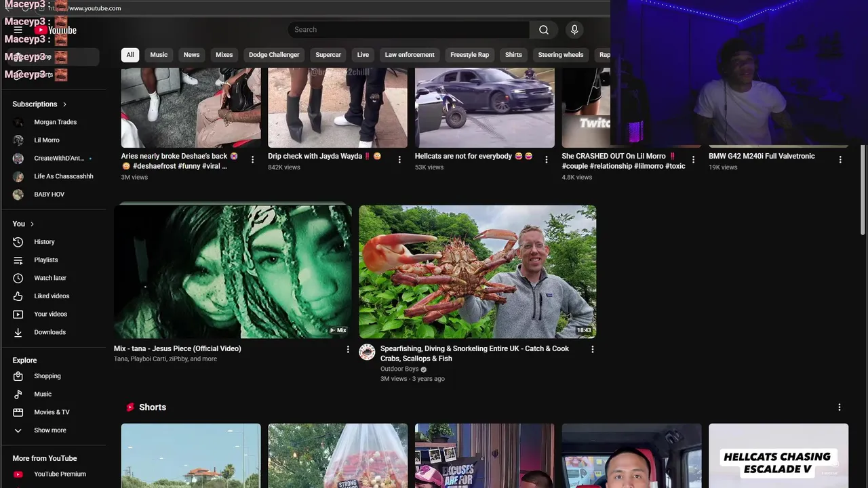Open the Playlists sidebar icon
868x488 pixels.
(x=18, y=260)
